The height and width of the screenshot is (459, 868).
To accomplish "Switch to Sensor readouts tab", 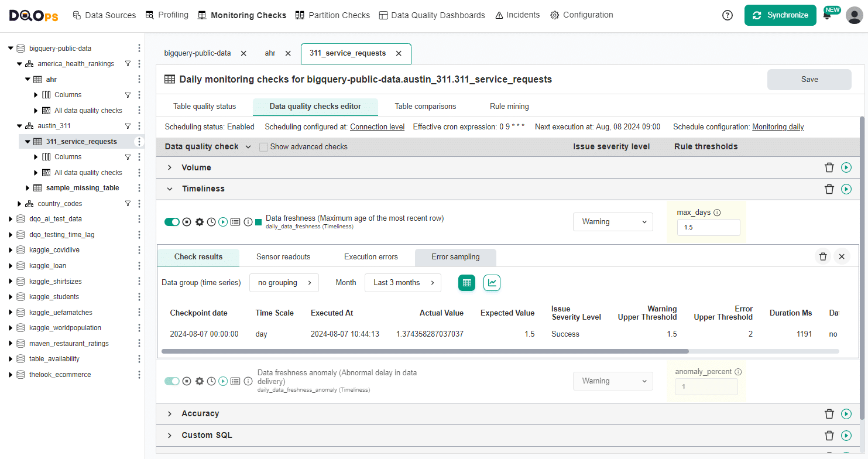I will [x=283, y=257].
